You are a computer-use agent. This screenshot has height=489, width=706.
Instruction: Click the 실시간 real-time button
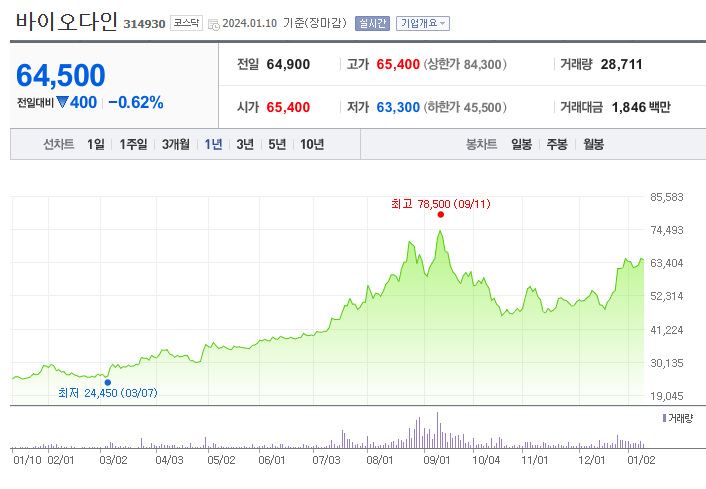click(x=372, y=23)
